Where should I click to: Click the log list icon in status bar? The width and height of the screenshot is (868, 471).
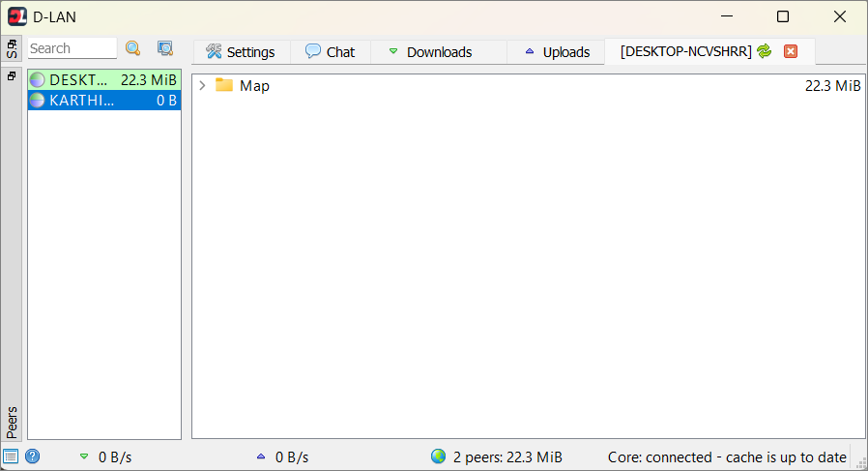11,456
